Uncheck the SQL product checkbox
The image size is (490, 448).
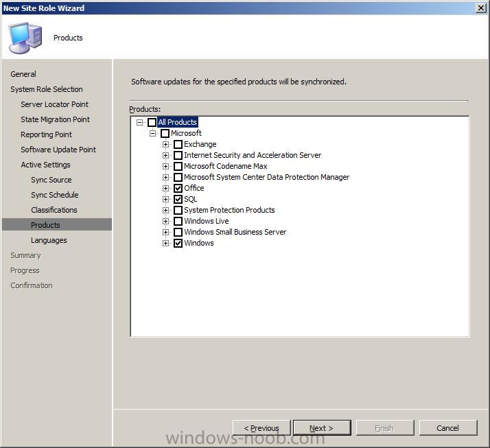(178, 199)
